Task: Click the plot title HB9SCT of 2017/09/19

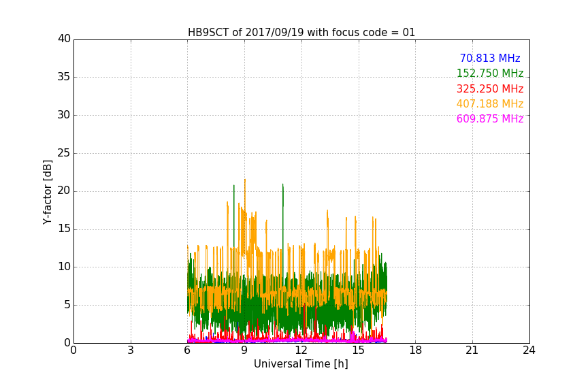Action: pyautogui.click(x=301, y=33)
